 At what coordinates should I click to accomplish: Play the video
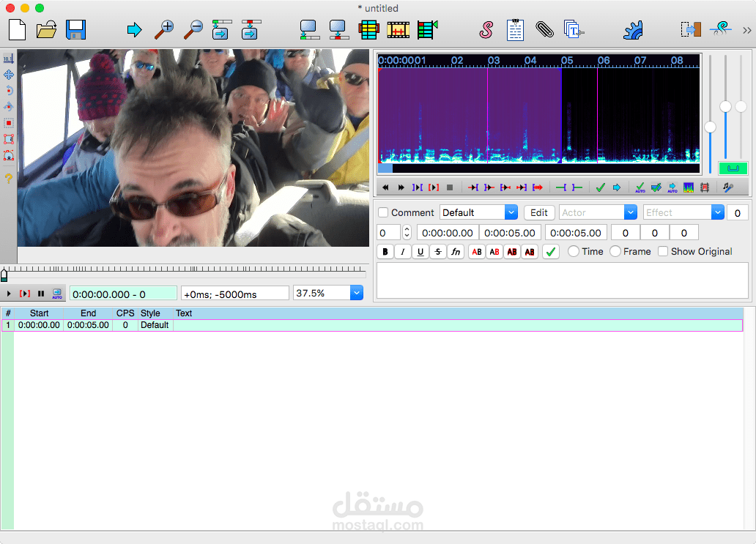click(x=9, y=294)
